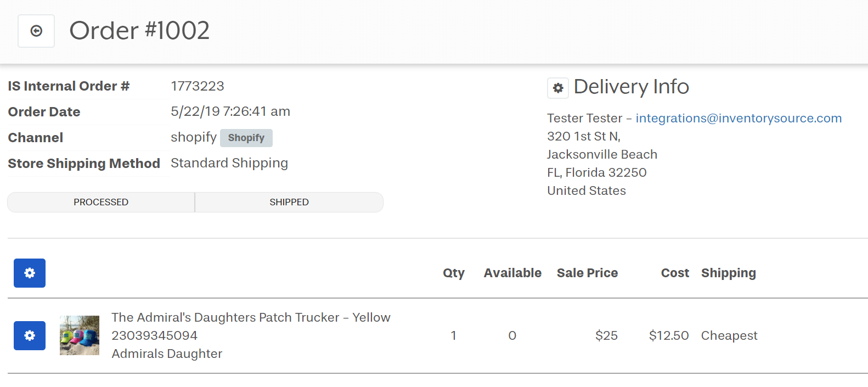Click the blue gear in table header

[30, 273]
